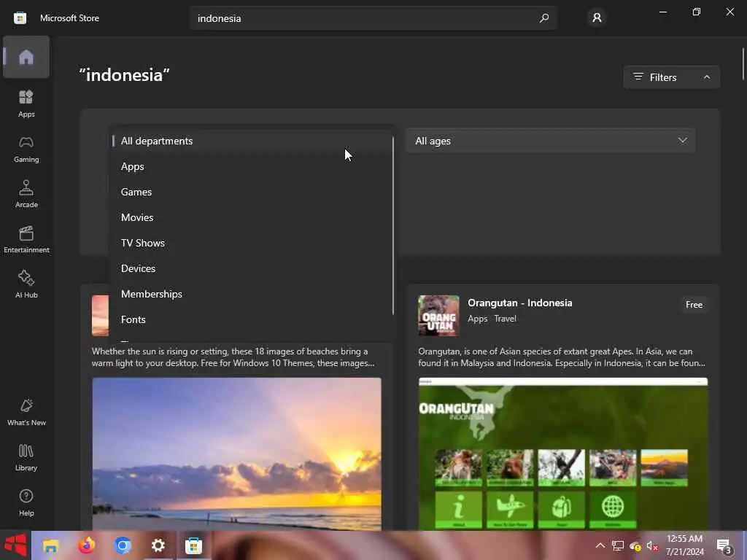Choose Games department filter
747x560 pixels.
251,192
